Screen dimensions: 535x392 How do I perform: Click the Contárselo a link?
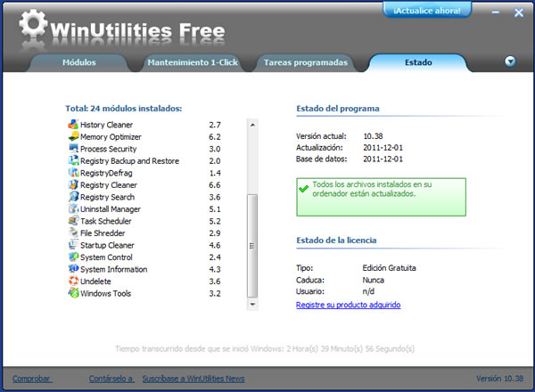point(111,379)
